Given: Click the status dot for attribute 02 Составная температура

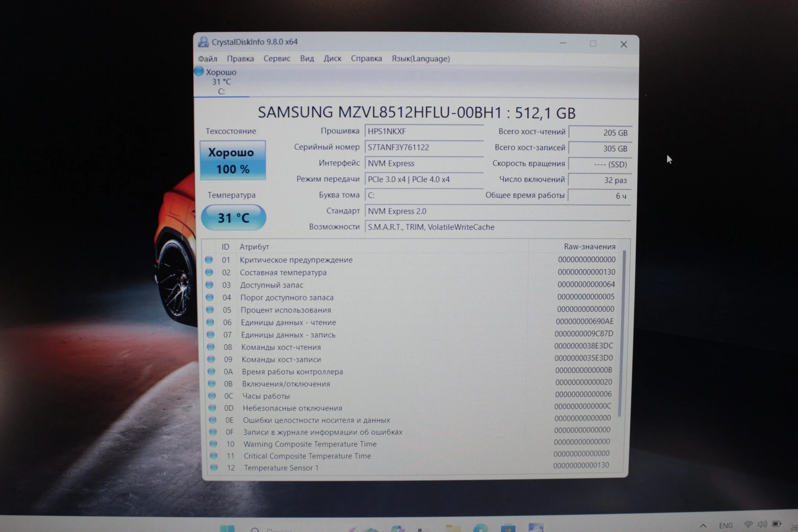Looking at the screenshot, I should pos(209,272).
